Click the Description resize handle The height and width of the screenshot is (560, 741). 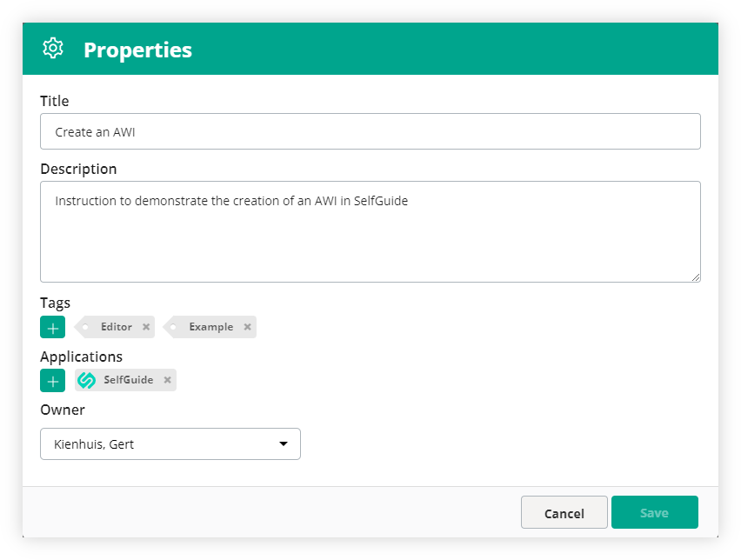click(697, 277)
